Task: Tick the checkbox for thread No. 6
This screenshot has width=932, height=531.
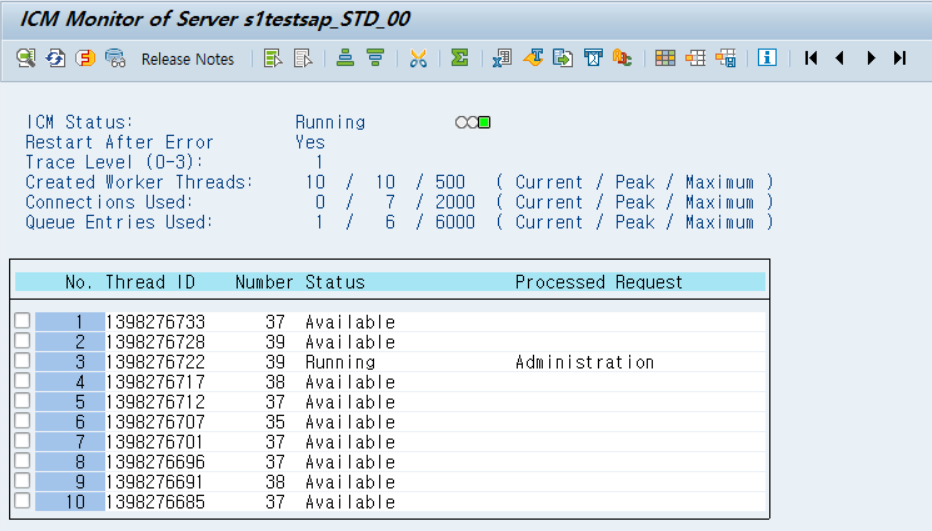Action: (22, 421)
